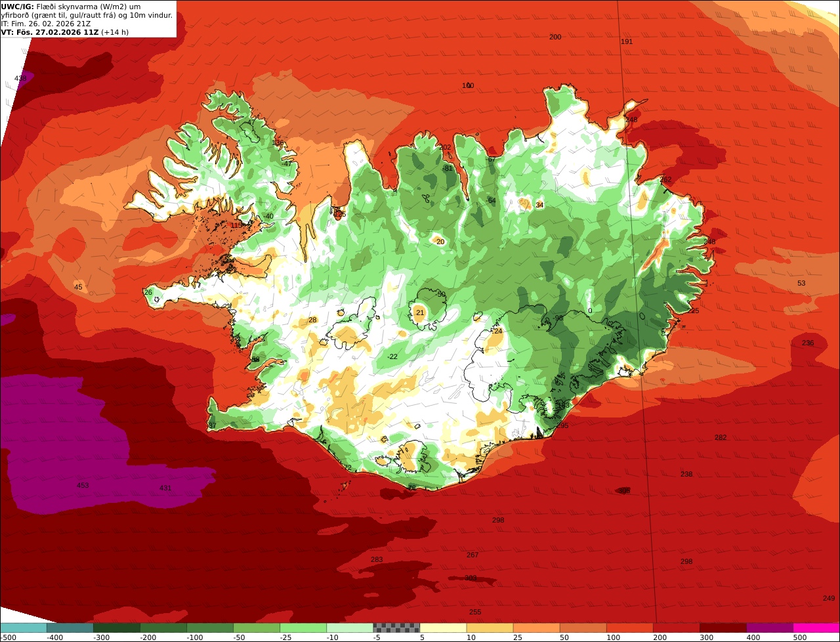Select the map value "26" at the western peninsula tip
This screenshot has height=642, width=840.
(x=148, y=293)
